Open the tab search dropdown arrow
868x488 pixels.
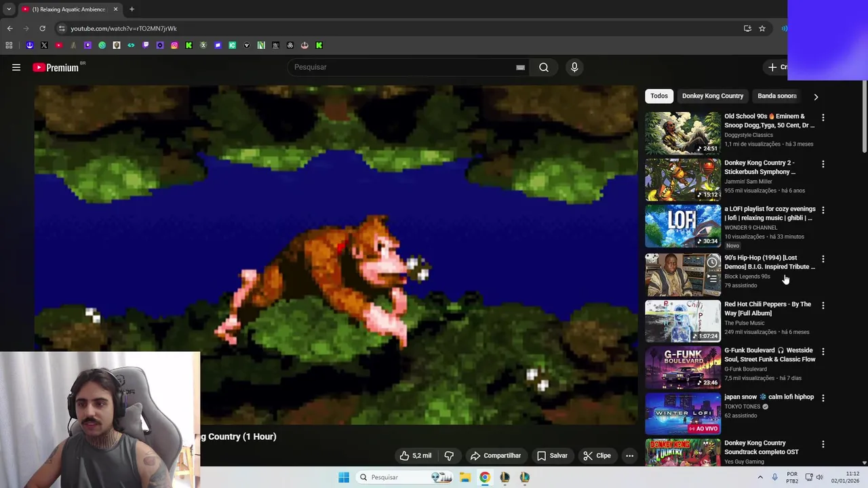tap(9, 9)
